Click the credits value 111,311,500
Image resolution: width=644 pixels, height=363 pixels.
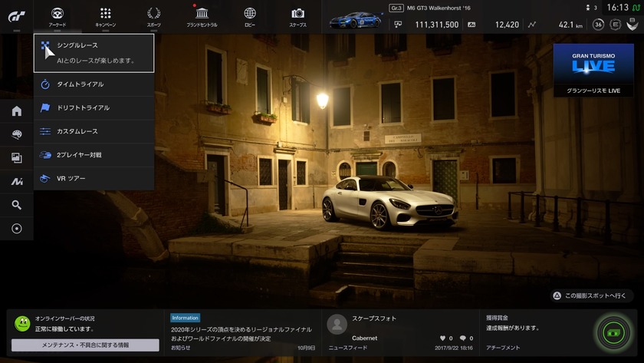coord(436,25)
